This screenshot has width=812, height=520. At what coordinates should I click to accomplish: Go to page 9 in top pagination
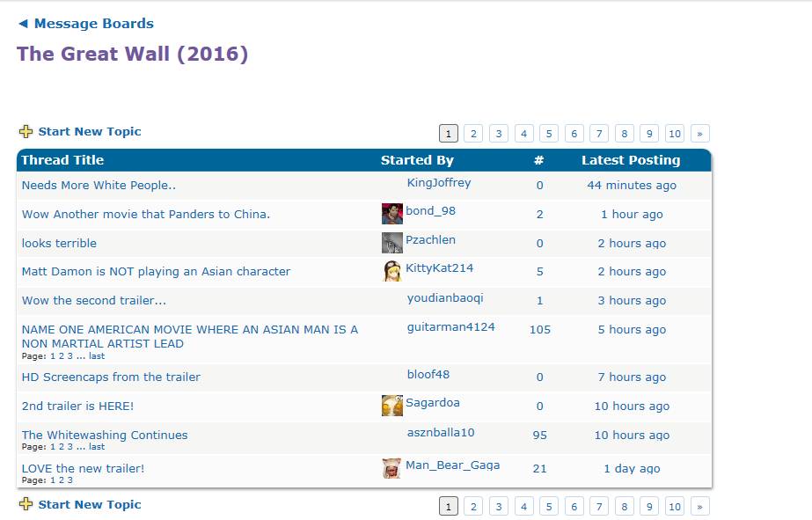649,134
